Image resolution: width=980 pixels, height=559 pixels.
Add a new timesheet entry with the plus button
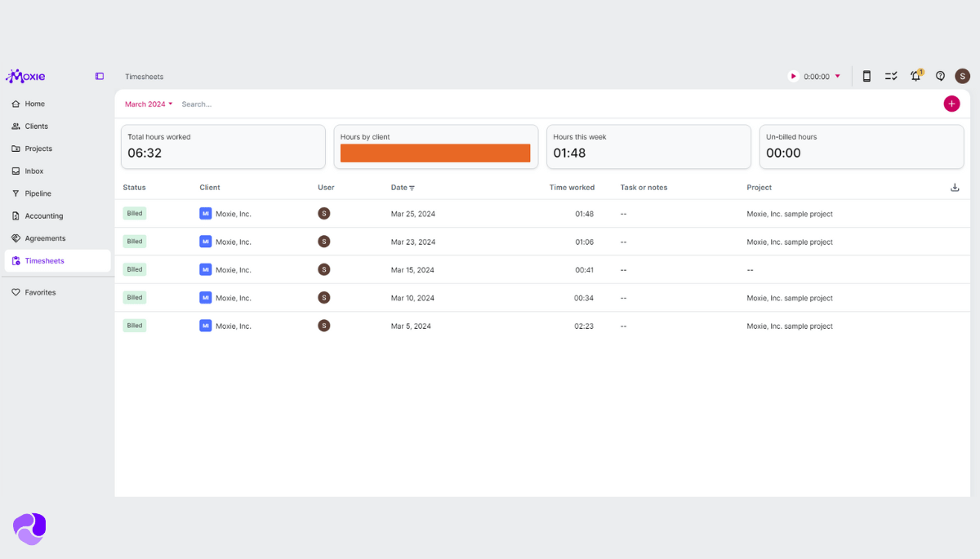pyautogui.click(x=951, y=104)
